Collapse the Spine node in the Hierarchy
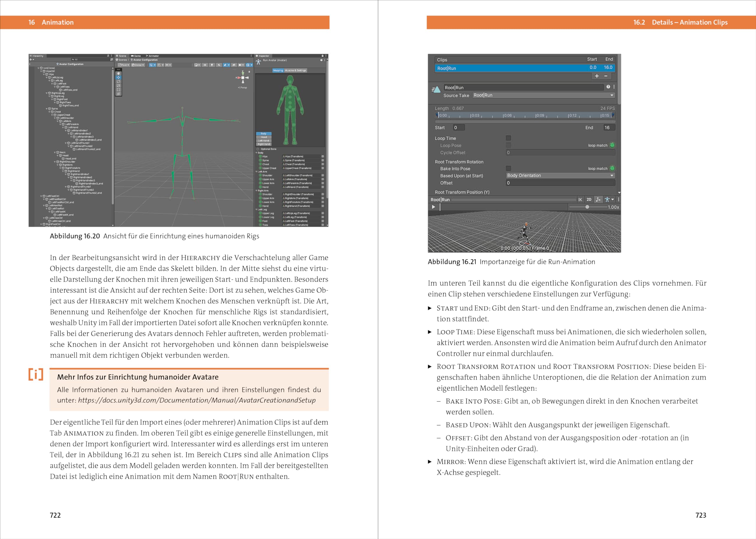 pos(47,108)
